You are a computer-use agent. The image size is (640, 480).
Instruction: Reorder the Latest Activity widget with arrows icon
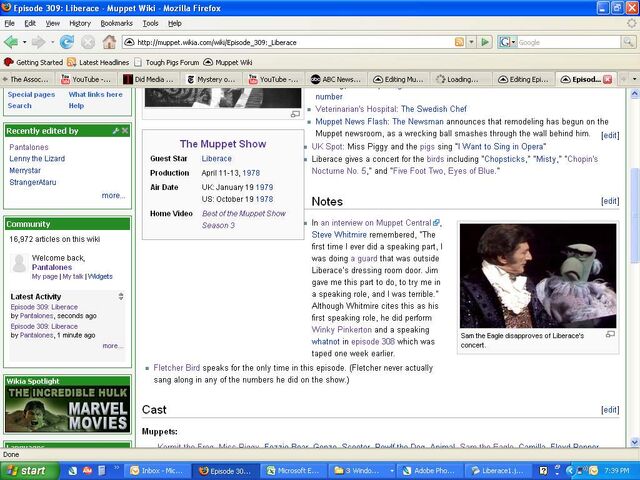(121, 296)
